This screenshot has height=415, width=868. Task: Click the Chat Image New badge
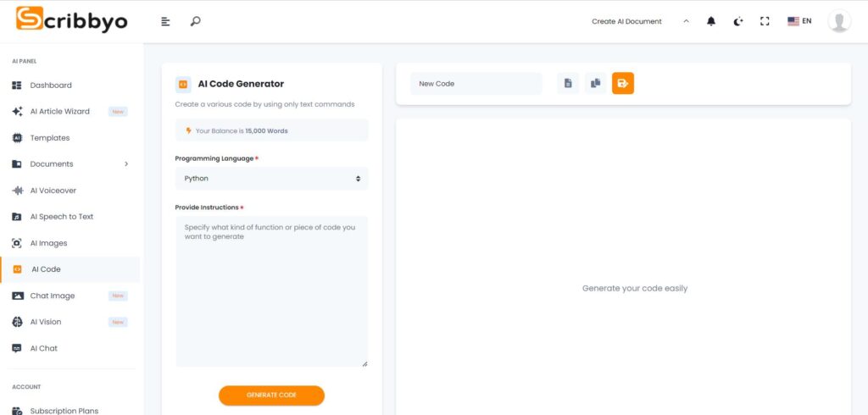point(118,296)
